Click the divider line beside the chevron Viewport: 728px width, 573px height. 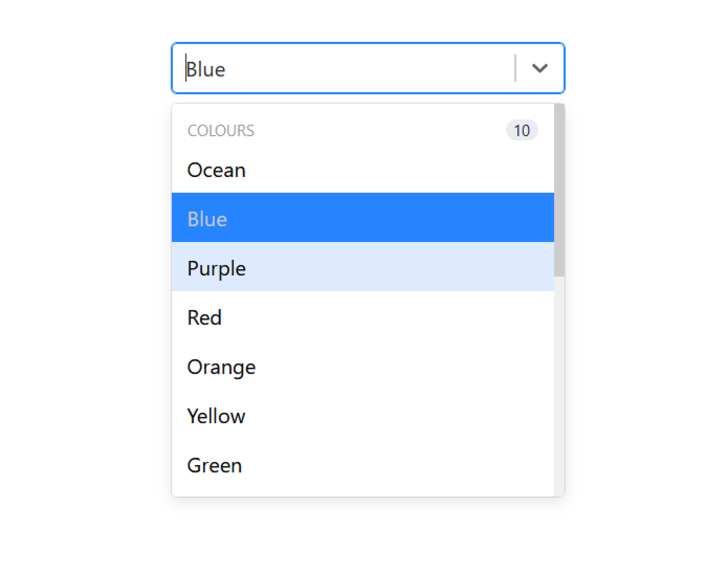(x=516, y=68)
